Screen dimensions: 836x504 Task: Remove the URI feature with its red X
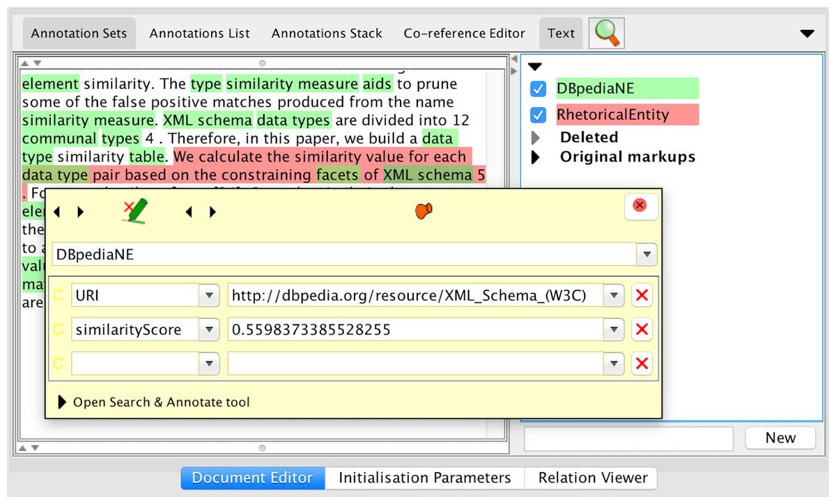(x=642, y=295)
